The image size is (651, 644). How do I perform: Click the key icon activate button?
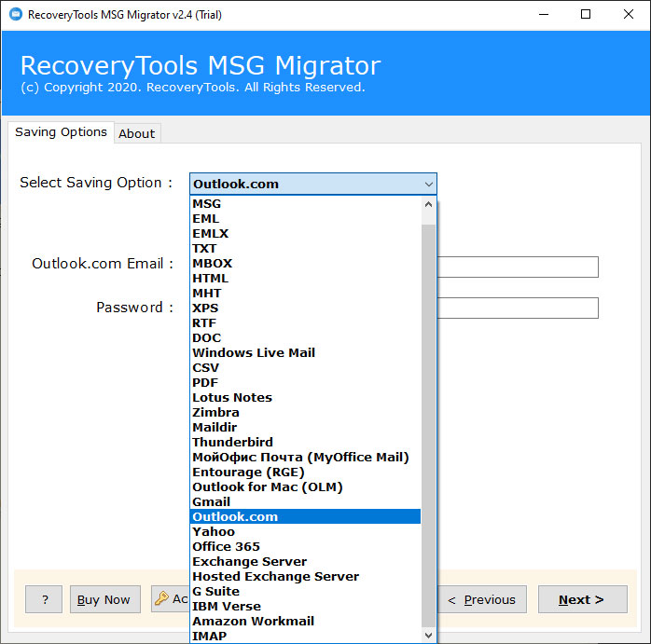[170, 599]
